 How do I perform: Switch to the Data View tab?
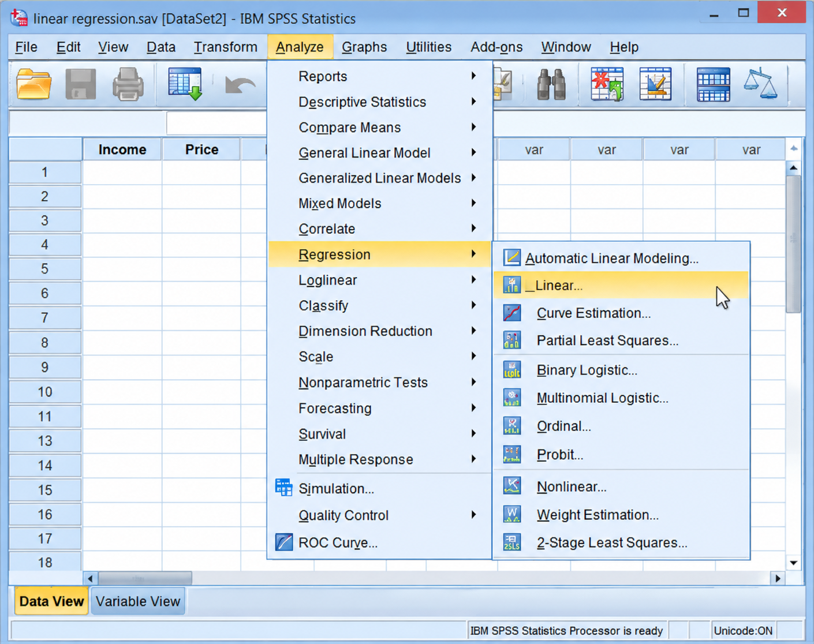[x=51, y=601]
